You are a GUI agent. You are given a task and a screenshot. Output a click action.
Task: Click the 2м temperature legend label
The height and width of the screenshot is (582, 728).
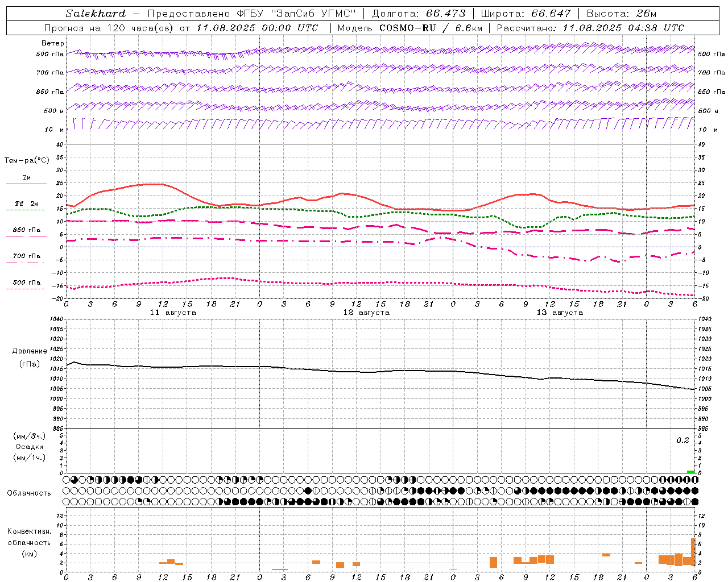(27, 177)
